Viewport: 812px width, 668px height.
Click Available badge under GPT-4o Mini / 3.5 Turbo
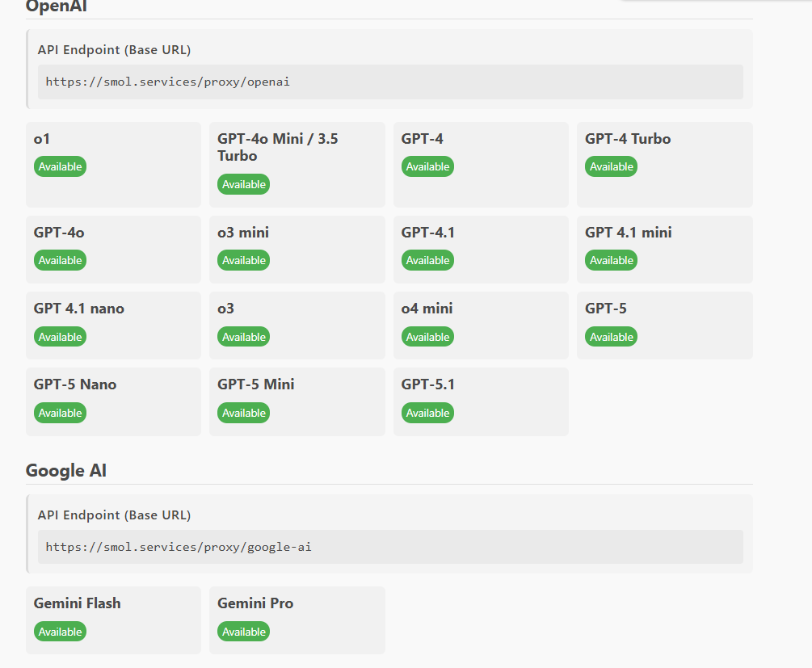click(x=243, y=184)
